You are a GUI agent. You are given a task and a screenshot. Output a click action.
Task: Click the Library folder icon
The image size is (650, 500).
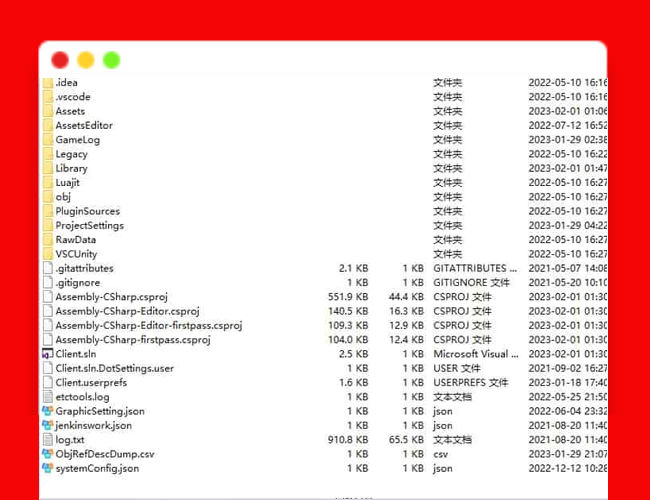[47, 169]
